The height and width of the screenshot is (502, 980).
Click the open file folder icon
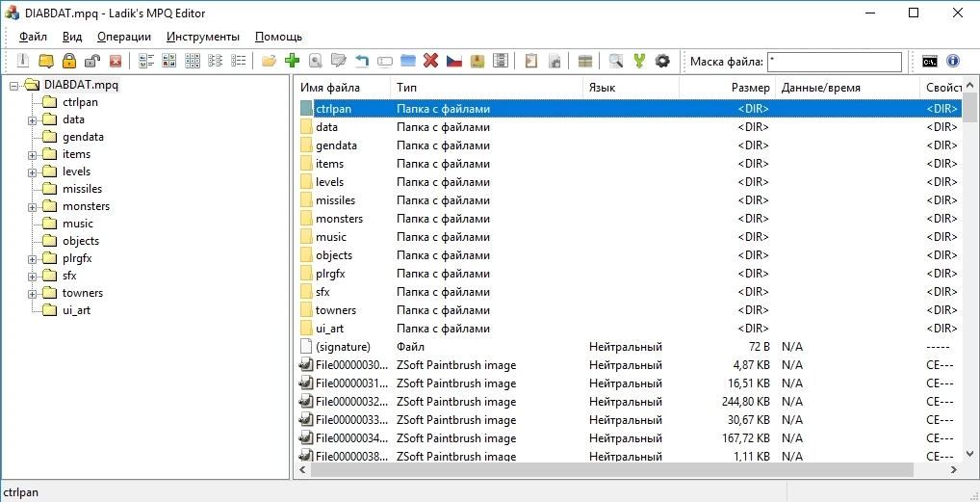(x=269, y=61)
